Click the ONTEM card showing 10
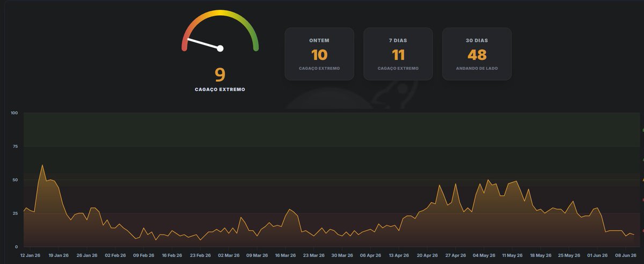The height and width of the screenshot is (264, 644). tap(319, 54)
